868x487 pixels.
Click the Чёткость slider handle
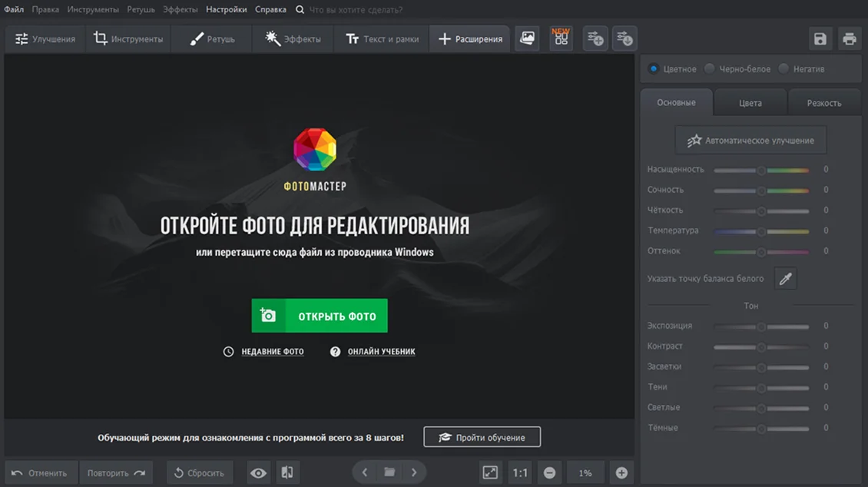[x=761, y=211]
